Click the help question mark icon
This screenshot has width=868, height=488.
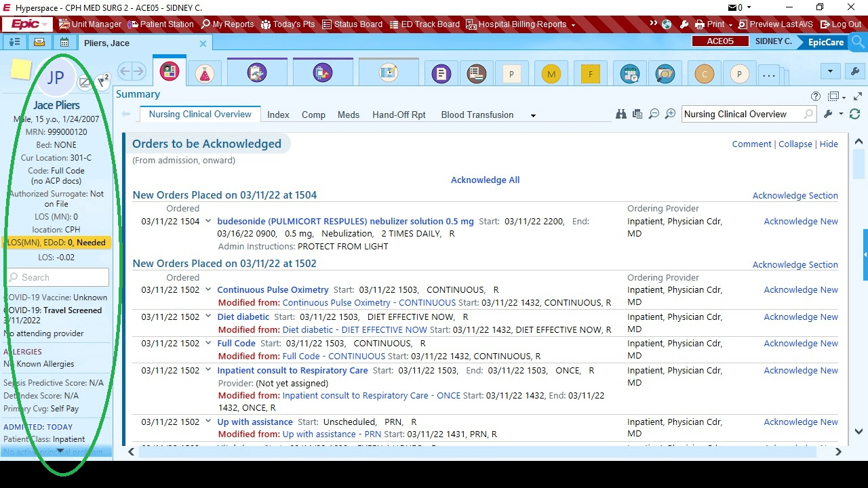coord(816,96)
